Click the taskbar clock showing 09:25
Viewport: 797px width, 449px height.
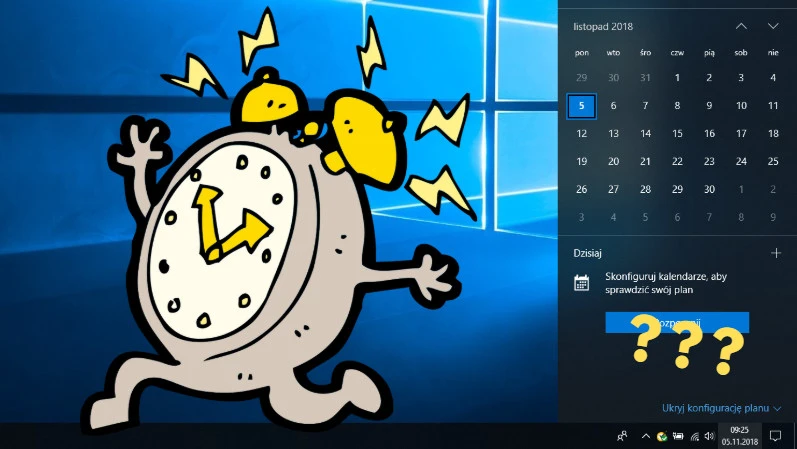click(x=740, y=436)
